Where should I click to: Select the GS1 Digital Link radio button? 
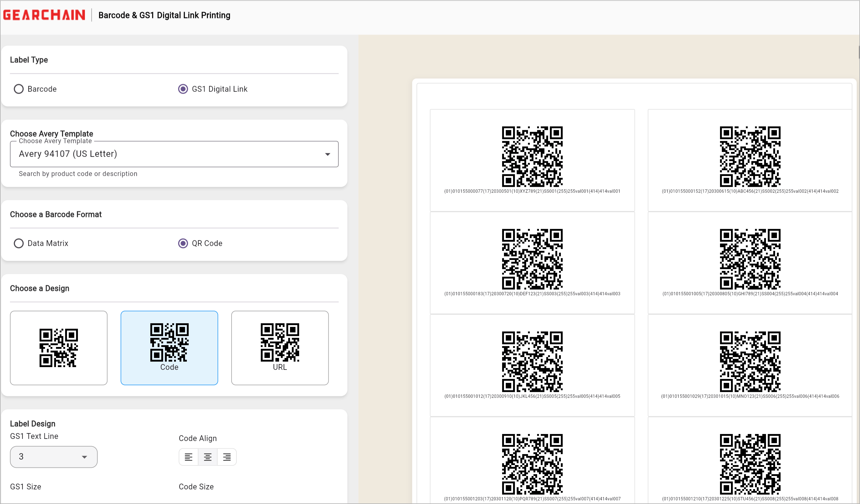(183, 89)
